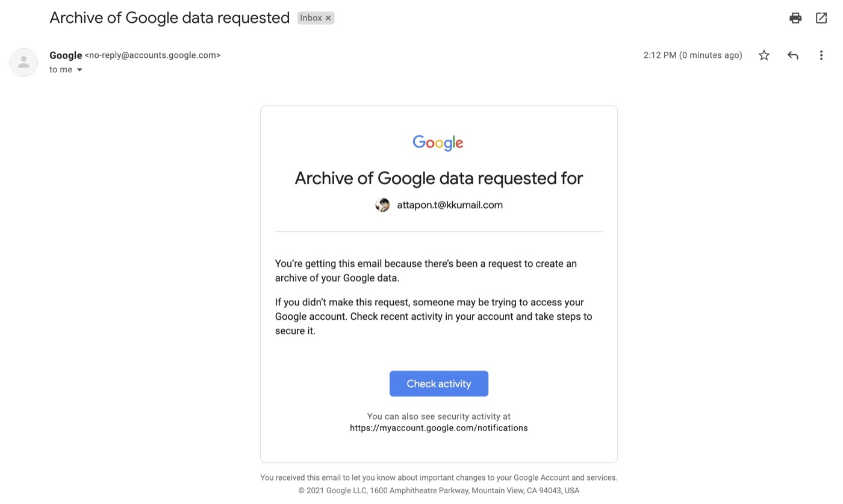Image resolution: width=843 pixels, height=504 pixels.
Task: Click the profile picture beside attapon.t@kkumail.com
Action: (x=382, y=205)
